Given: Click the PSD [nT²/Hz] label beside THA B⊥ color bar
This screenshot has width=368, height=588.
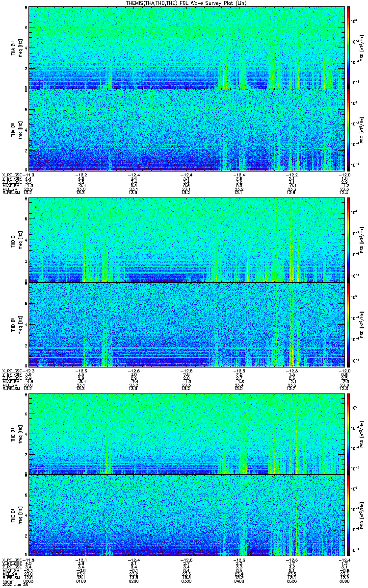Looking at the screenshot, I should coord(362,48).
